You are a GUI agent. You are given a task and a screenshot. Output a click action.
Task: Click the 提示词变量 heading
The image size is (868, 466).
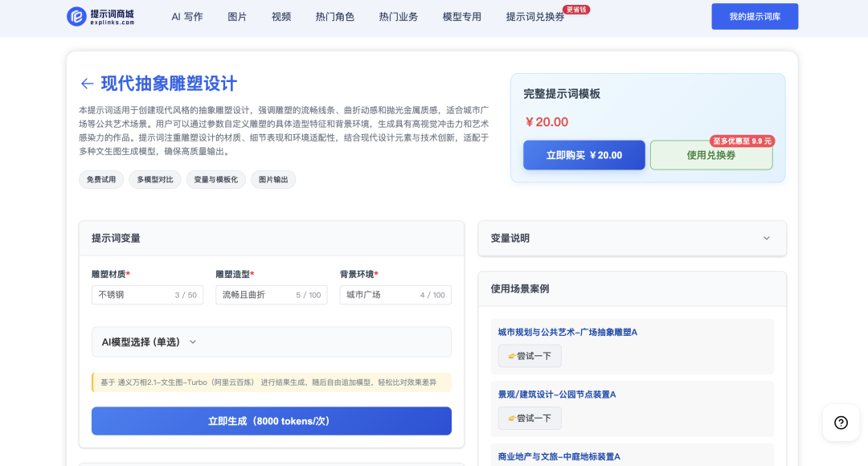click(116, 239)
